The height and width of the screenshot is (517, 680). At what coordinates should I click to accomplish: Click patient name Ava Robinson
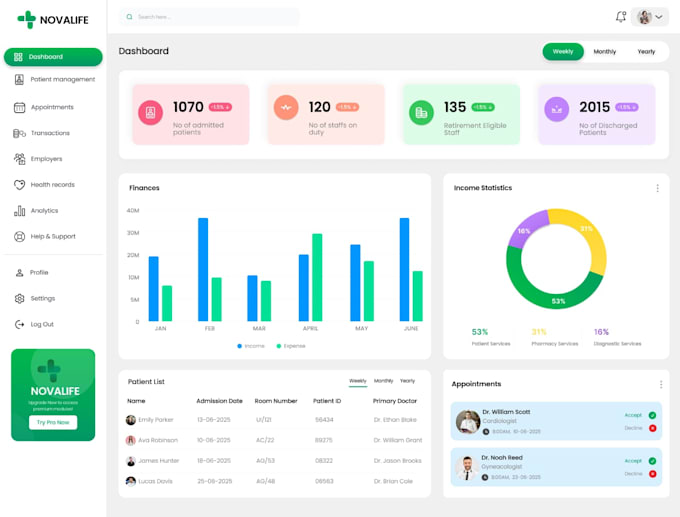(158, 440)
